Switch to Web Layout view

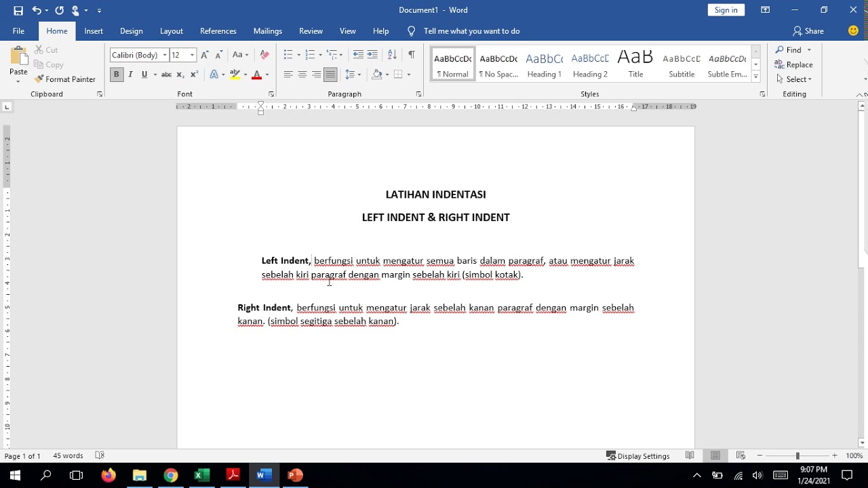pos(741,455)
